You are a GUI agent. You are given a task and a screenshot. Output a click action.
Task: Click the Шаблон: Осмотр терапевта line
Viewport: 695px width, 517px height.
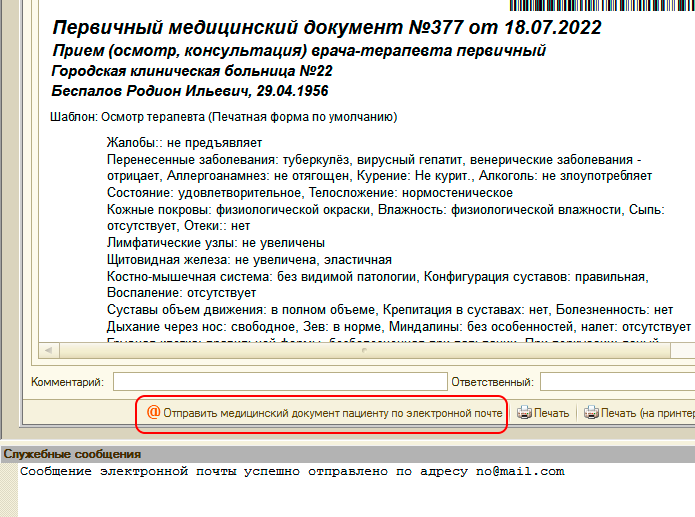coord(224,117)
